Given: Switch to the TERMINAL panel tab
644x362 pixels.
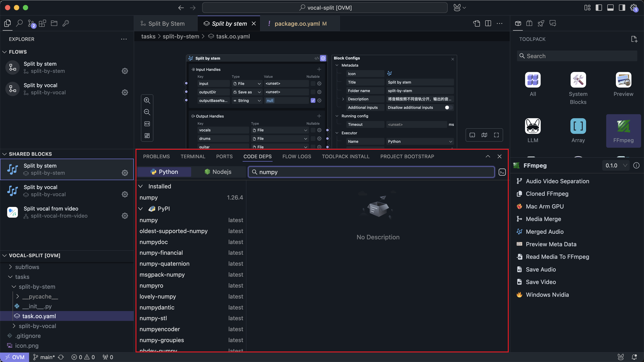Looking at the screenshot, I should 193,156.
